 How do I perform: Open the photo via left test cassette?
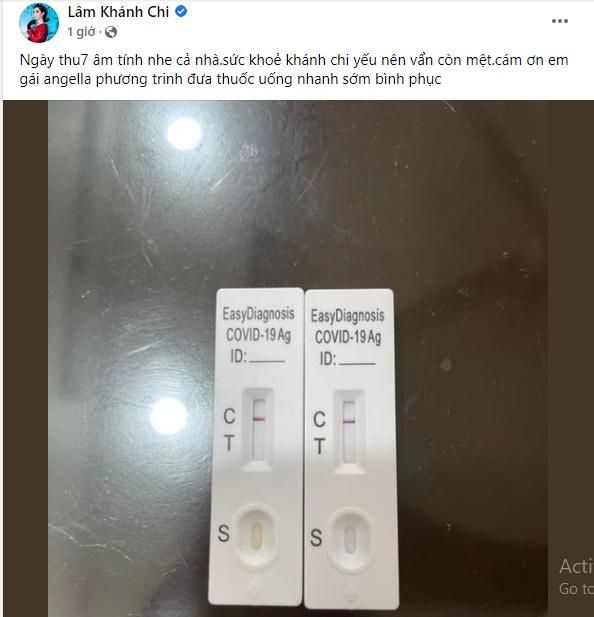pyautogui.click(x=256, y=446)
